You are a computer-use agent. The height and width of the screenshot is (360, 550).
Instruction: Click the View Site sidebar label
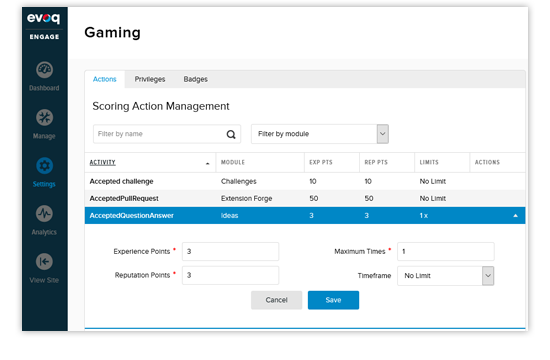pyautogui.click(x=44, y=280)
